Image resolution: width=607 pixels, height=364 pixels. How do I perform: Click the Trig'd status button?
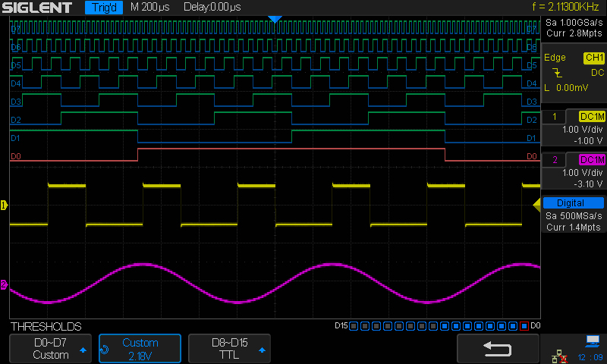(x=104, y=8)
